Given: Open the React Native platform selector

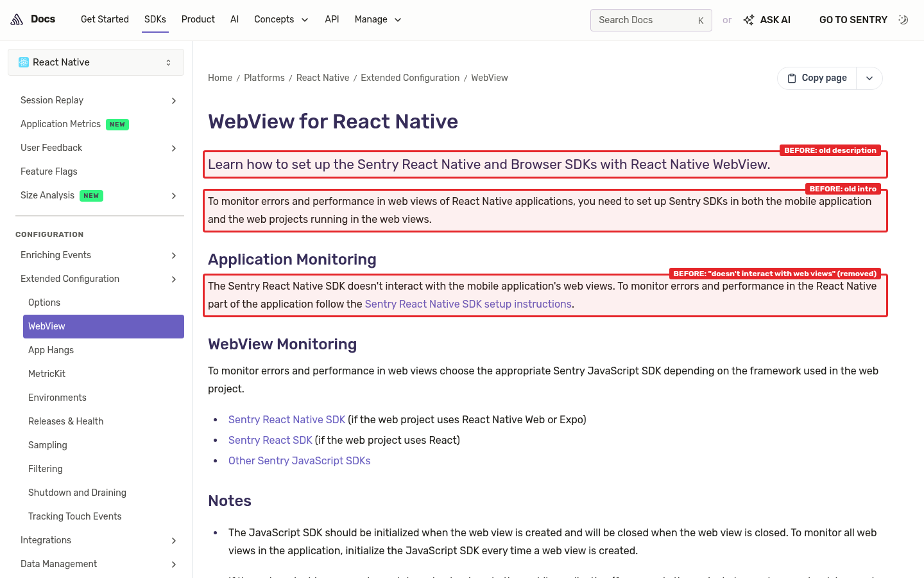Looking at the screenshot, I should point(96,62).
